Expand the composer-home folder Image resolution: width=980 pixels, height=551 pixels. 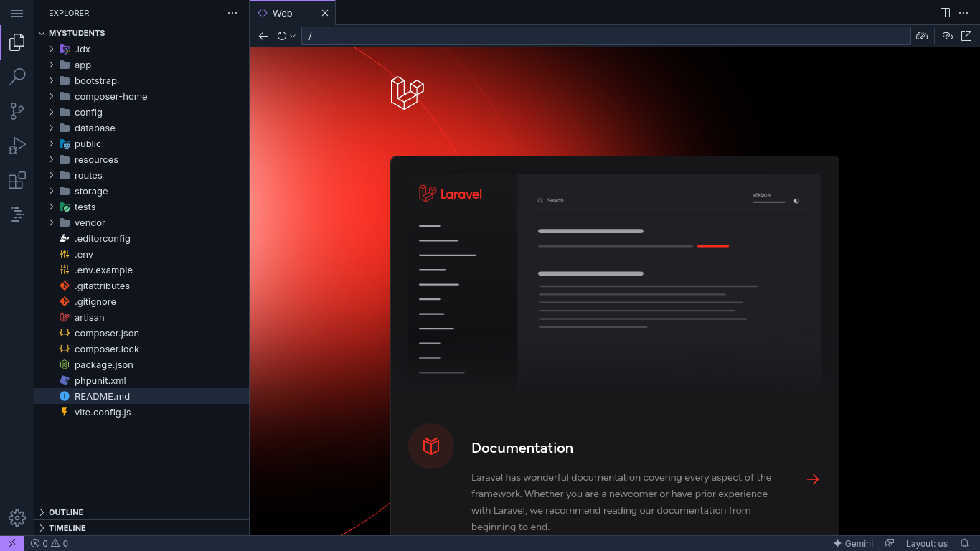click(x=142, y=96)
